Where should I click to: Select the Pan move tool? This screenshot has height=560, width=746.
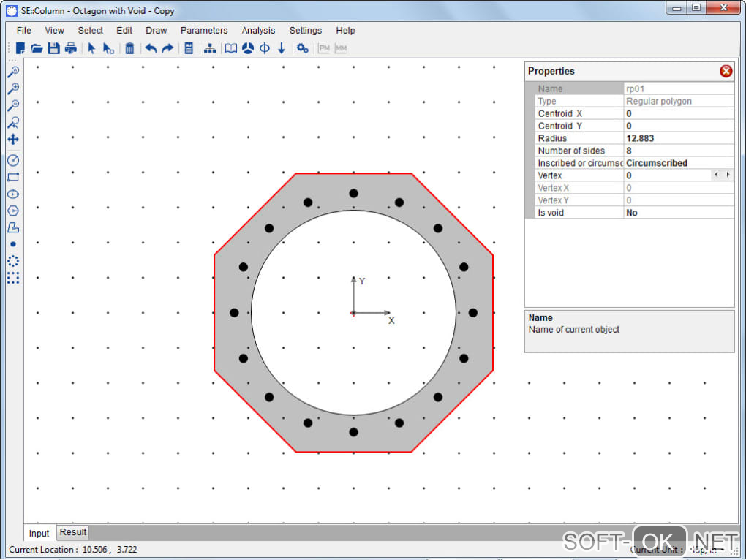coord(13,139)
